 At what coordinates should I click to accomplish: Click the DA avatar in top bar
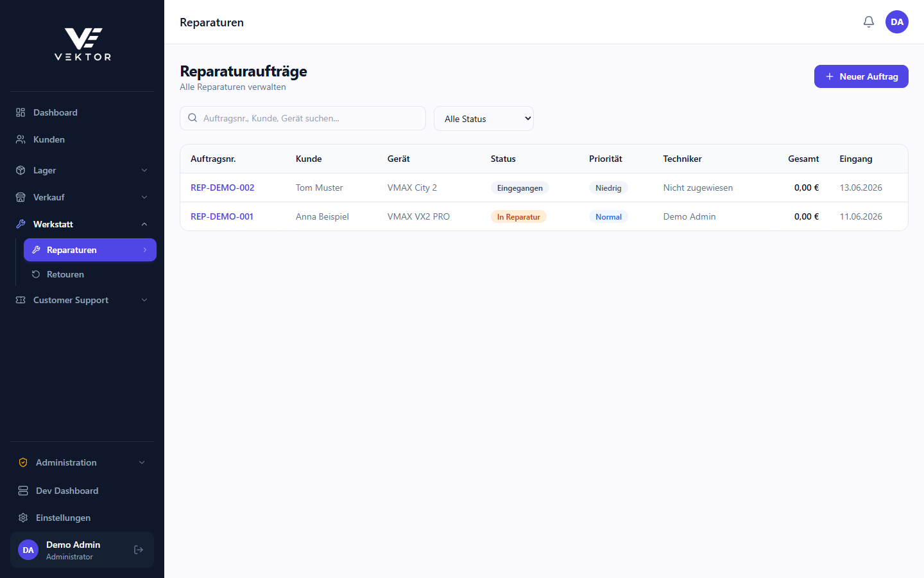897,22
